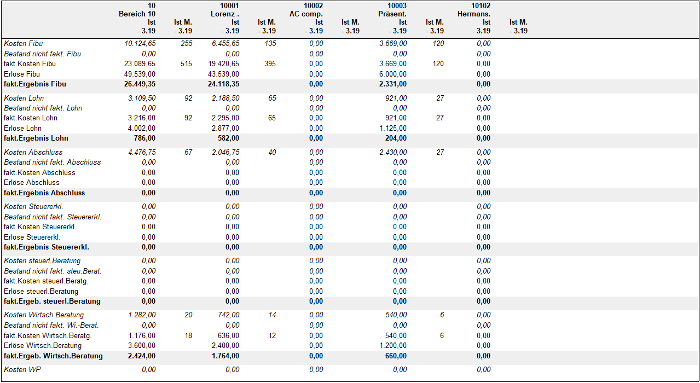Image resolution: width=700 pixels, height=383 pixels.
Task: Click the bold 'fakt.Ergebnis Steuererkl.' label
Action: point(45,247)
